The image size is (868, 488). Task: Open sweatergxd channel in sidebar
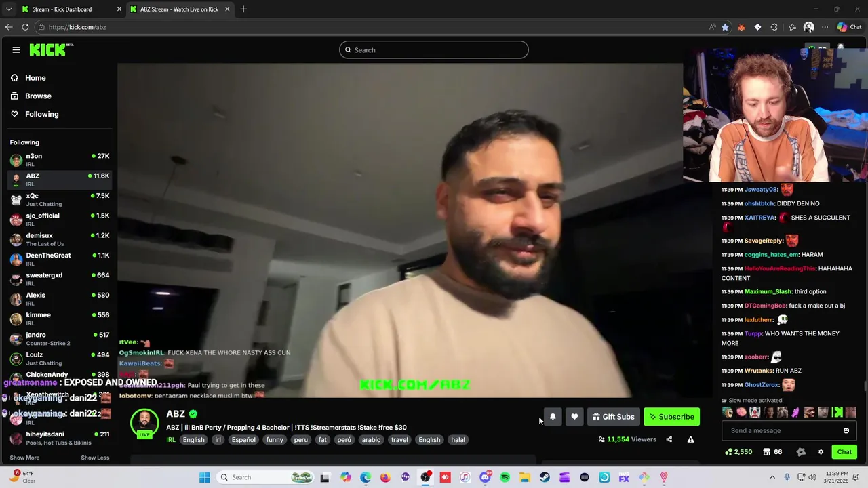tap(60, 279)
